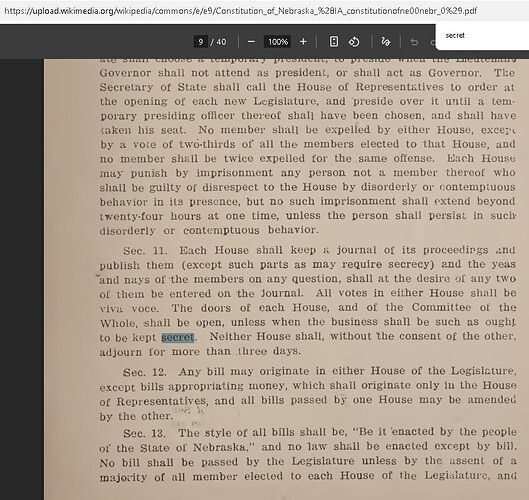
Task: Select the page number field showing 9
Action: pos(201,42)
